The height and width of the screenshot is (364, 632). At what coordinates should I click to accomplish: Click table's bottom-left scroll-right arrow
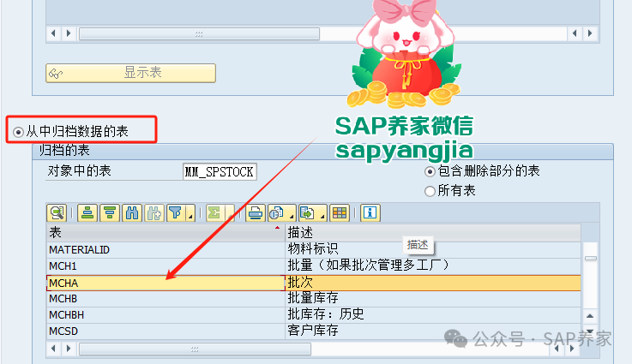(x=69, y=349)
